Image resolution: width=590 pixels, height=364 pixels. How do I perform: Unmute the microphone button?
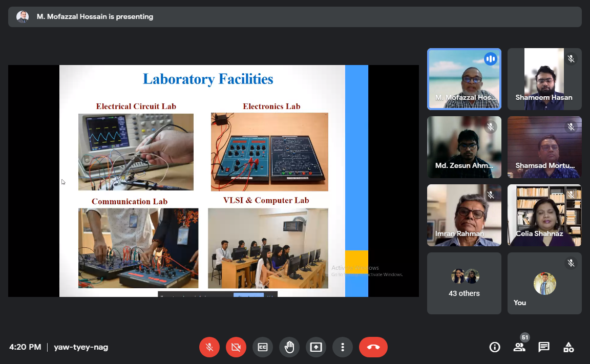point(209,347)
